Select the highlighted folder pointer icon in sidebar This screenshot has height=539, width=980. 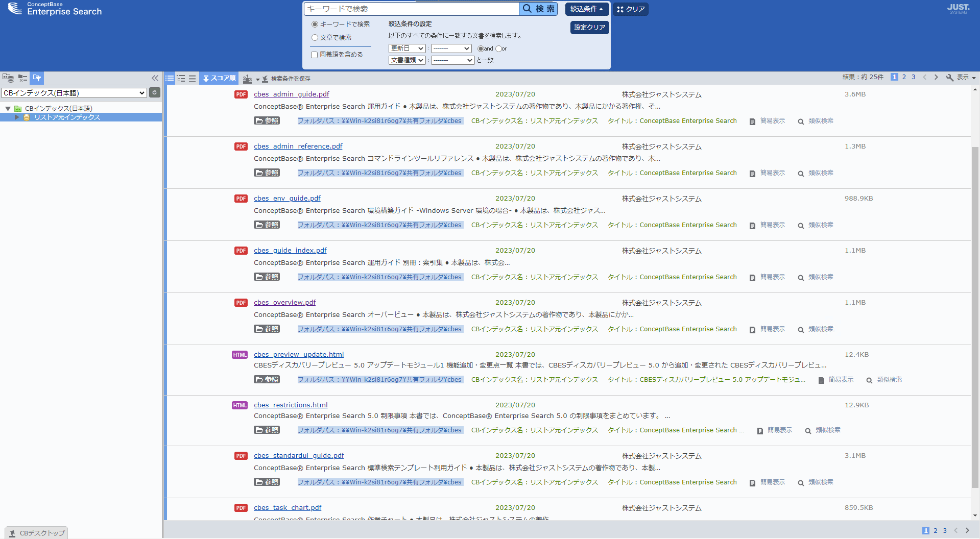37,78
